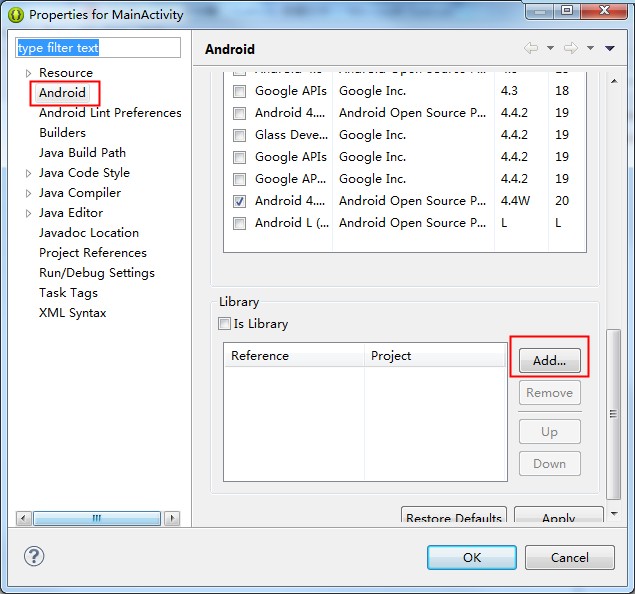The width and height of the screenshot is (635, 594).
Task: Click the '4.4W' platform version cell
Action: pos(515,201)
